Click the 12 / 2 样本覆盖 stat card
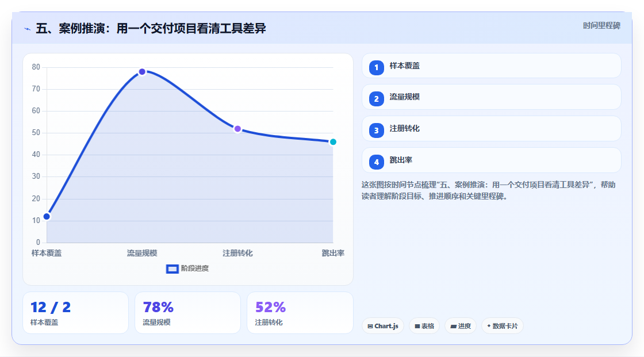This screenshot has width=644, height=357. click(x=75, y=313)
